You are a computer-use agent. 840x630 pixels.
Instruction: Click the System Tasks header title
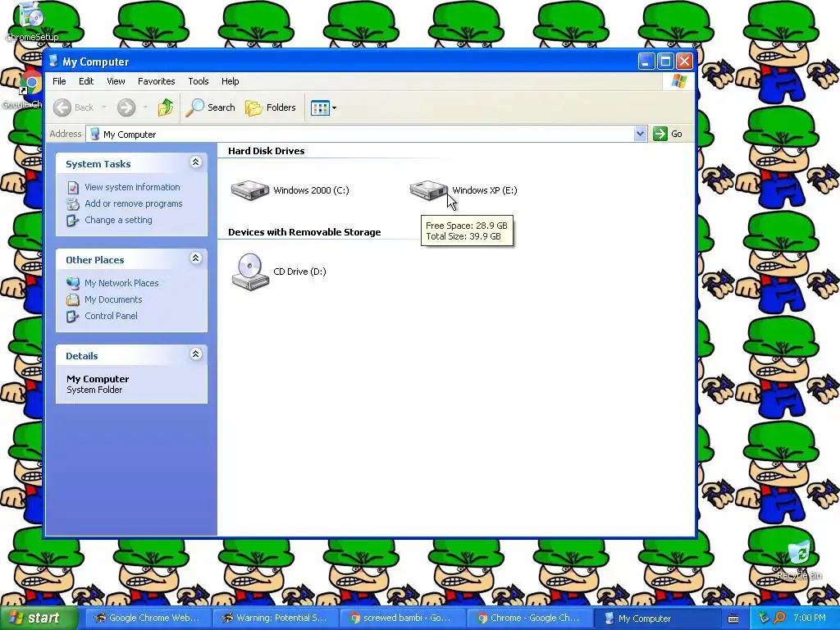pyautogui.click(x=98, y=164)
